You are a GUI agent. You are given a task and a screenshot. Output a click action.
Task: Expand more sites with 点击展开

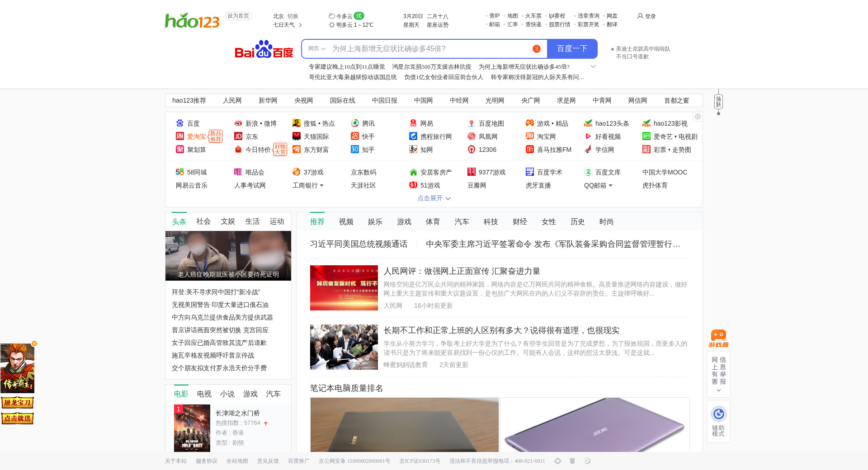tap(434, 198)
